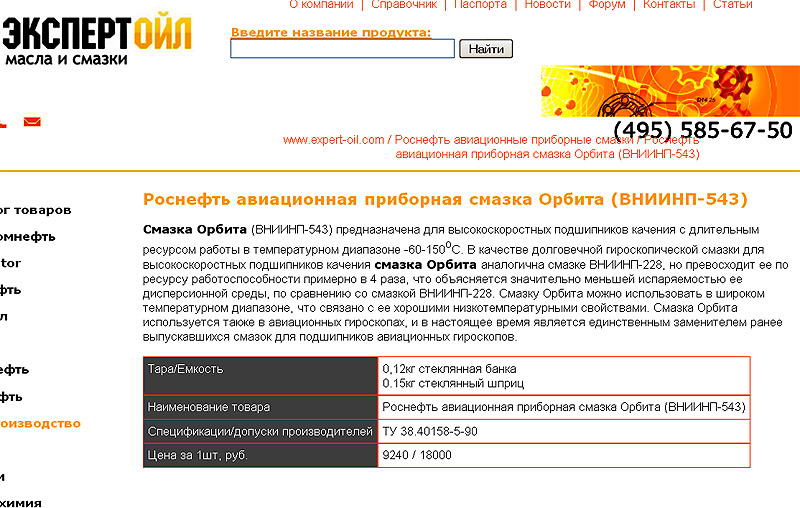The height and width of the screenshot is (508, 800).
Task: Select the sidebar item ending 'химия'
Action: point(20,502)
